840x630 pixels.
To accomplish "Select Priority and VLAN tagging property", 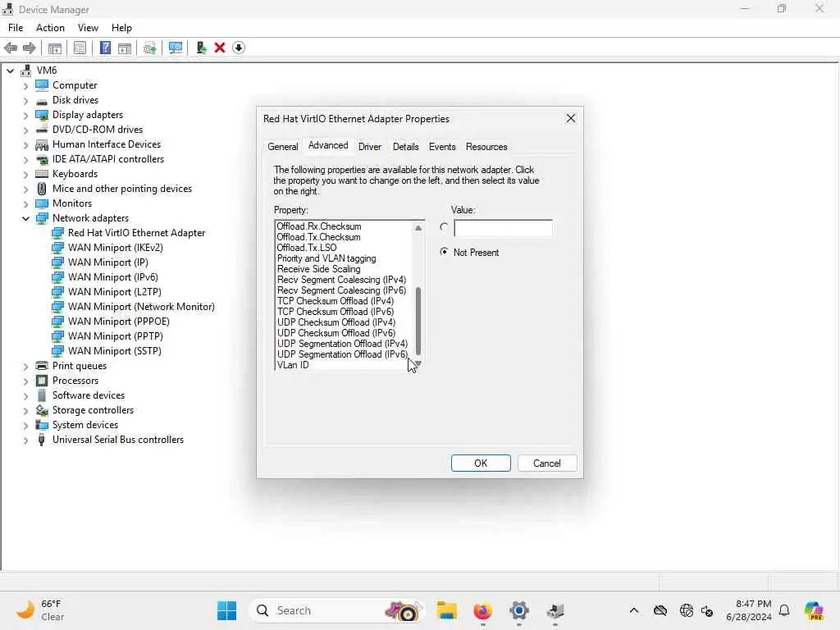I will coord(326,258).
